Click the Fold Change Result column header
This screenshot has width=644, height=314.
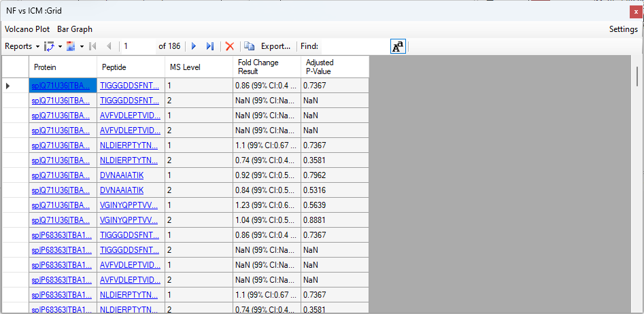coord(267,67)
